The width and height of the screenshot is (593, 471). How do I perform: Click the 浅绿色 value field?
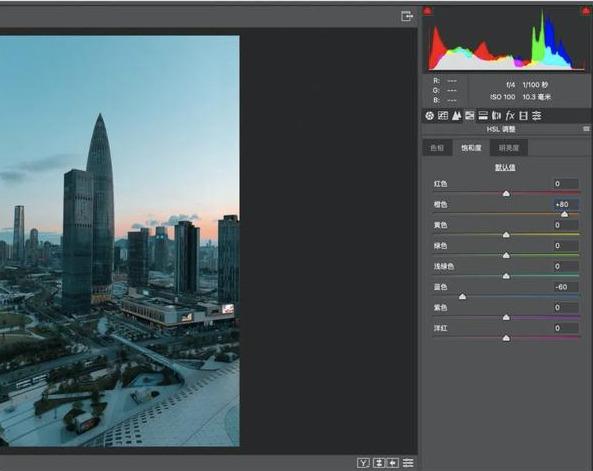pos(565,266)
